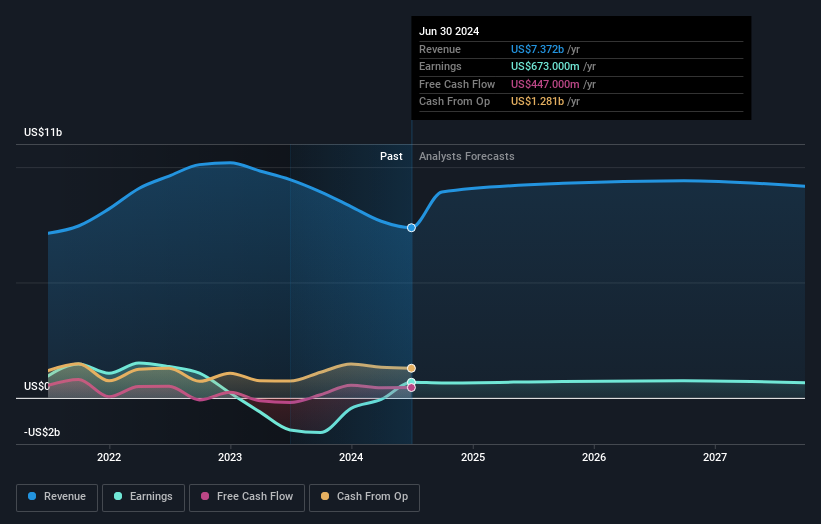The width and height of the screenshot is (821, 524).
Task: Click the 2022 x-axis label
Action: (109, 457)
